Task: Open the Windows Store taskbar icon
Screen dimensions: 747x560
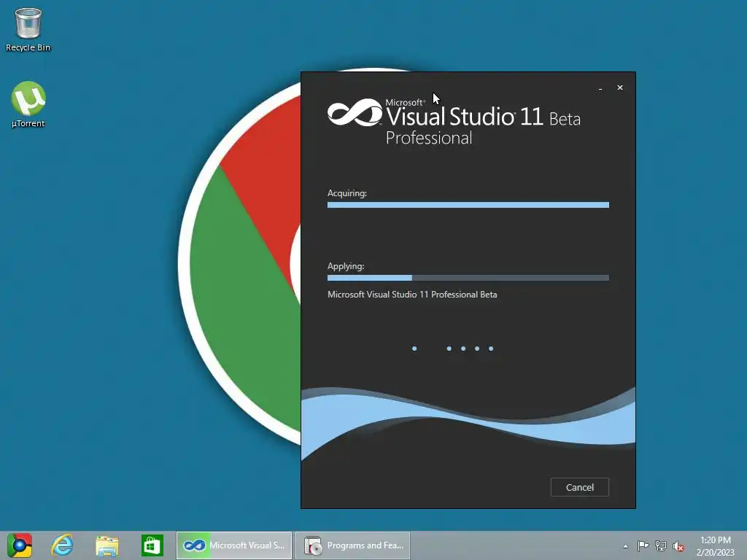Action: (152, 545)
